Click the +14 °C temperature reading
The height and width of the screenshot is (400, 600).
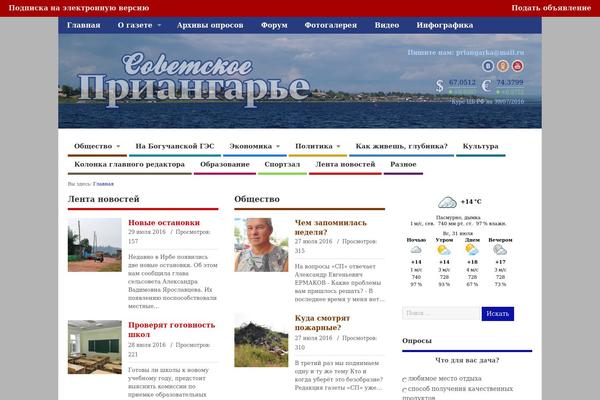pyautogui.click(x=471, y=202)
